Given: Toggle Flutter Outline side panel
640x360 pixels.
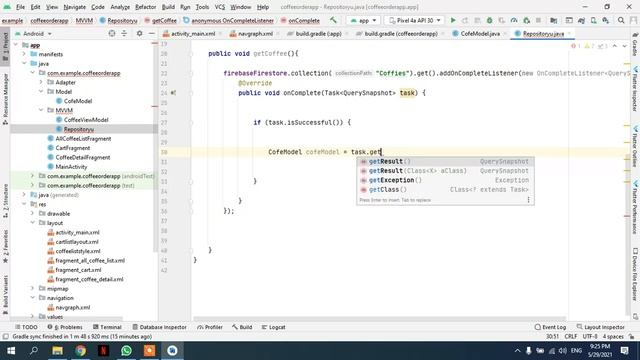Looking at the screenshot, I should (635, 147).
